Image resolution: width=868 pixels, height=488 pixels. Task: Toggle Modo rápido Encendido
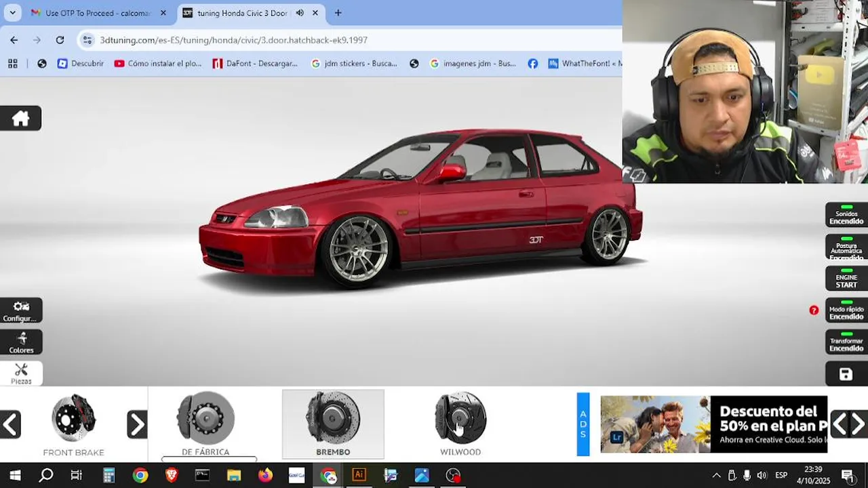point(846,310)
